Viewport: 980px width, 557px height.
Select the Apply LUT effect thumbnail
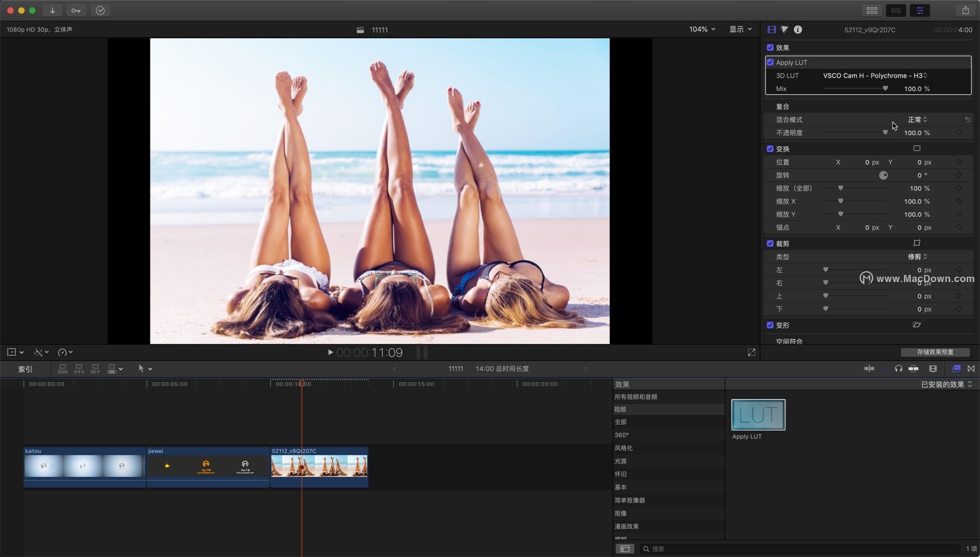point(758,415)
